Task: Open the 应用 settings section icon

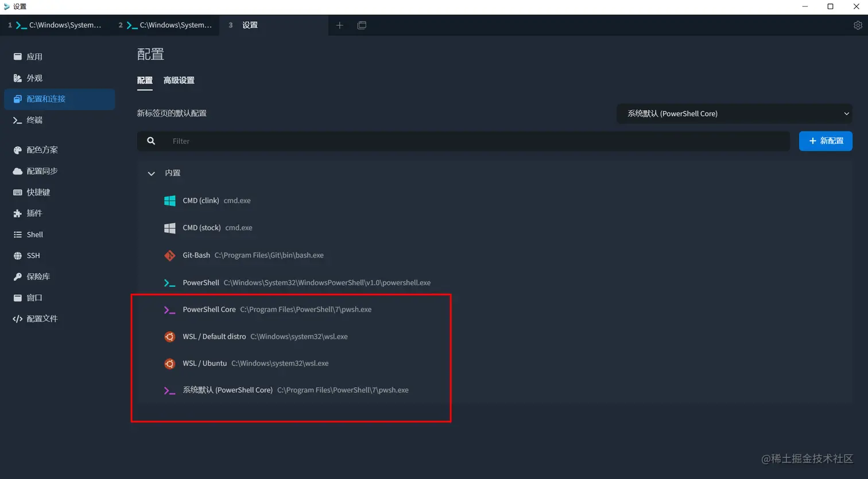Action: point(18,57)
